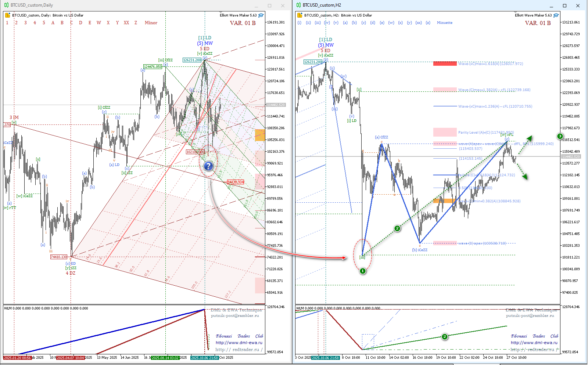Click the gold dollar icon on Daily chart

pyautogui.click(x=7, y=15)
